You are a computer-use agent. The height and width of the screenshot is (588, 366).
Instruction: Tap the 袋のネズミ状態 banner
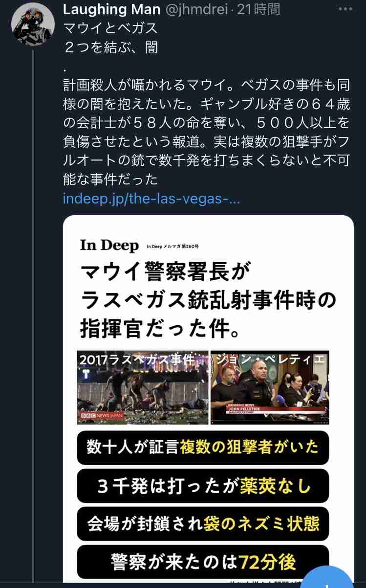(203, 524)
